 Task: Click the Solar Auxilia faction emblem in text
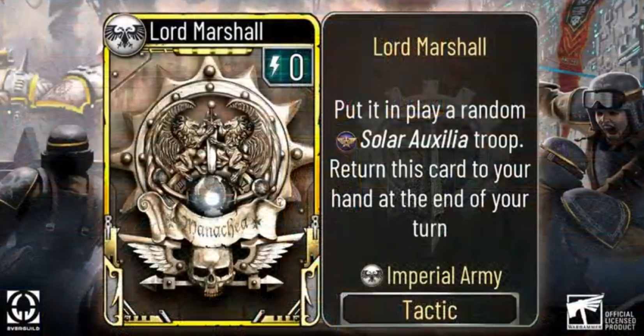point(346,140)
